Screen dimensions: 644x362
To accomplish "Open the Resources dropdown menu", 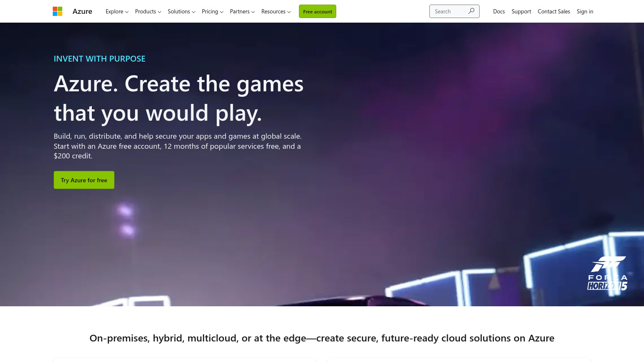I will click(x=276, y=12).
